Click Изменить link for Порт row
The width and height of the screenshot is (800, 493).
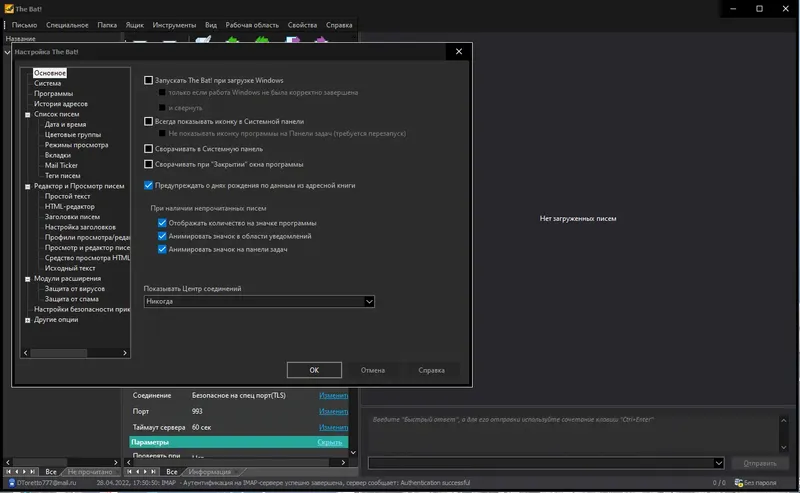(x=333, y=411)
